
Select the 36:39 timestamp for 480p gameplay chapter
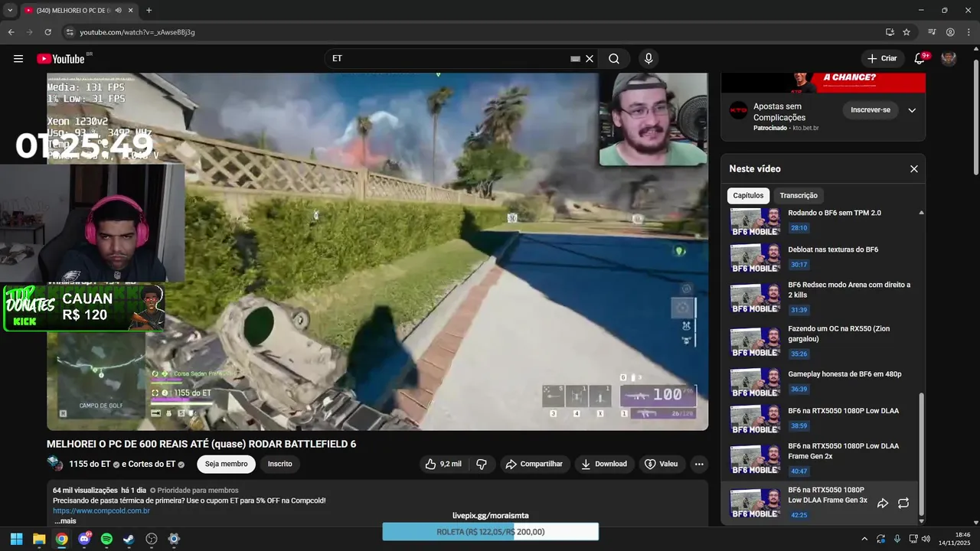coord(799,389)
